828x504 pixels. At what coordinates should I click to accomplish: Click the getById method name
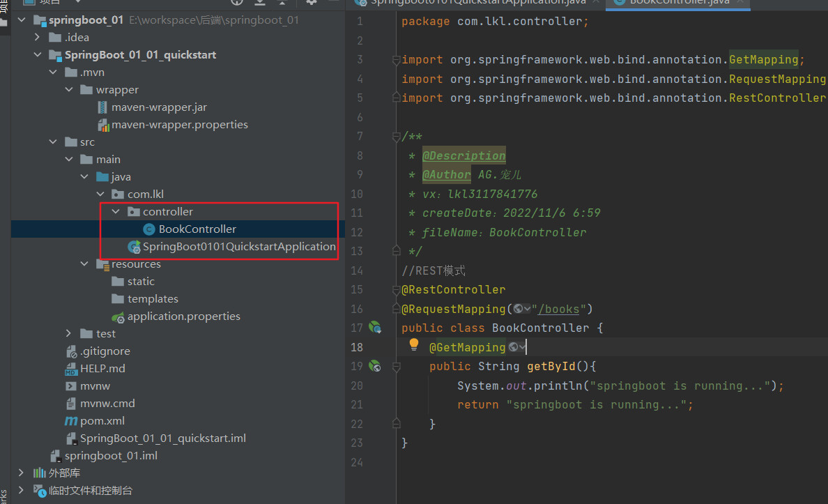(x=551, y=366)
